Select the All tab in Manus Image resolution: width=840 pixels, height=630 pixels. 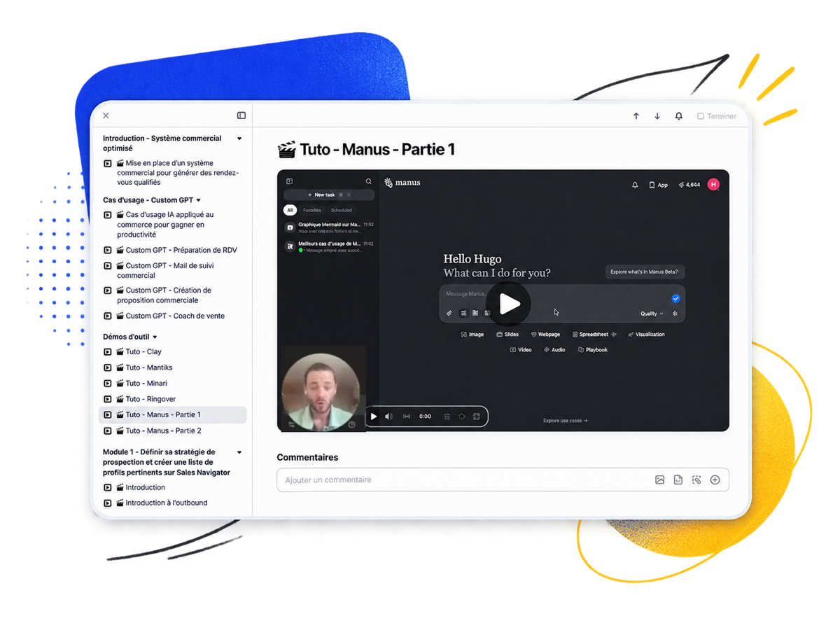pos(290,210)
